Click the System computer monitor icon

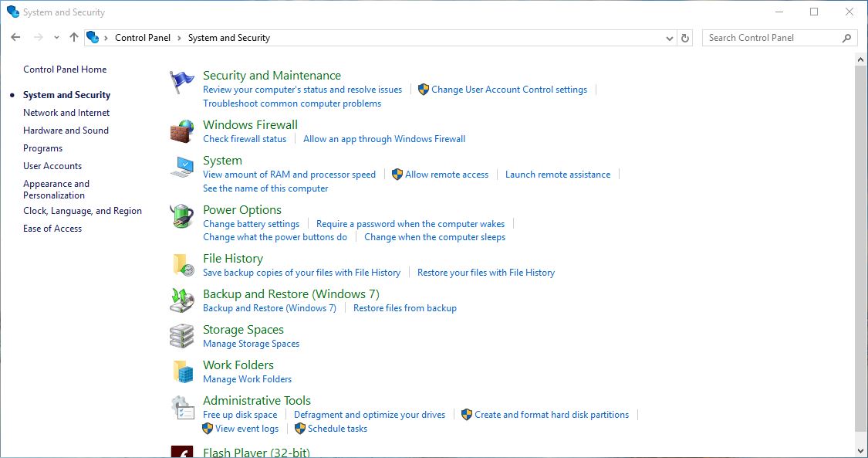click(182, 167)
